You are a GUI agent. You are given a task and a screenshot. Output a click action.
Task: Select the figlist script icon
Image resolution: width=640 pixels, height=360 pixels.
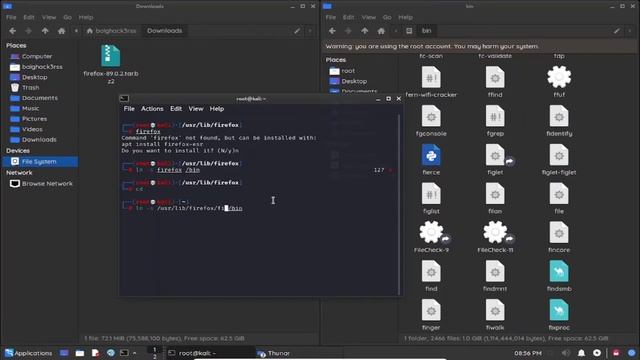point(431,194)
